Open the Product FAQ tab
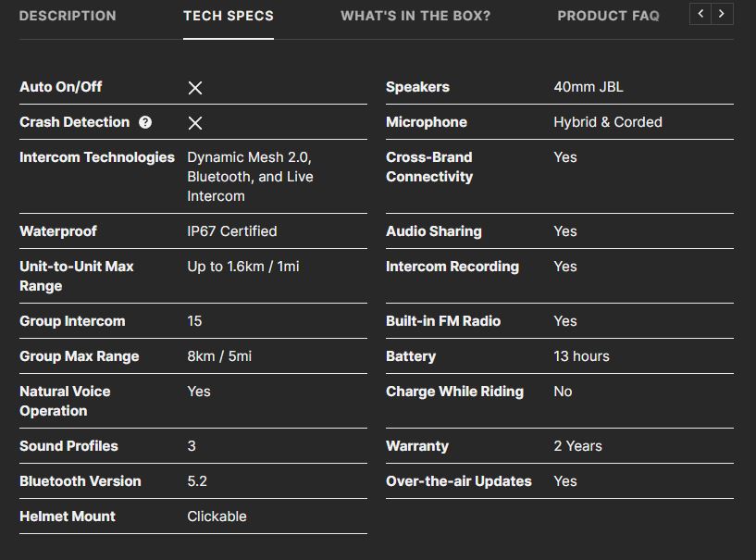756x560 pixels. coord(609,16)
